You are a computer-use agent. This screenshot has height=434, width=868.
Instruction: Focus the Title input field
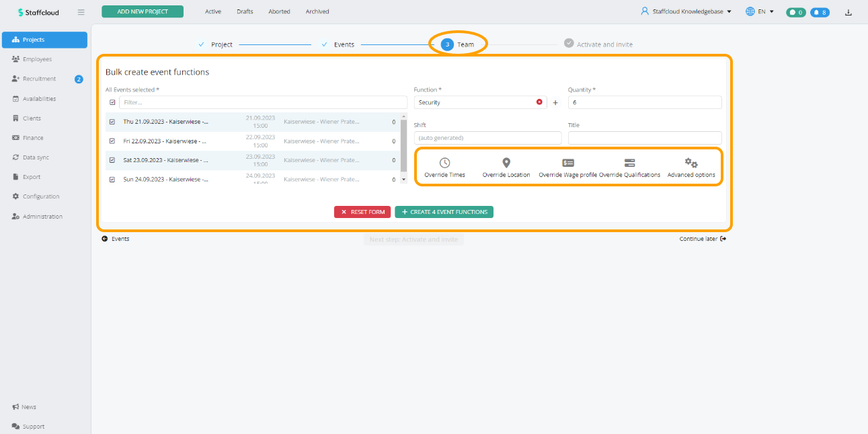(645, 138)
